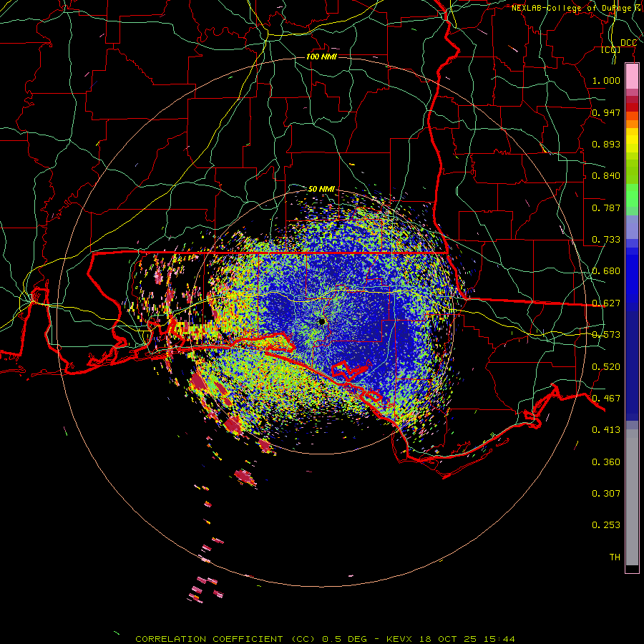Click the 0.253 scale value label
This screenshot has width=644, height=644.
(606, 525)
